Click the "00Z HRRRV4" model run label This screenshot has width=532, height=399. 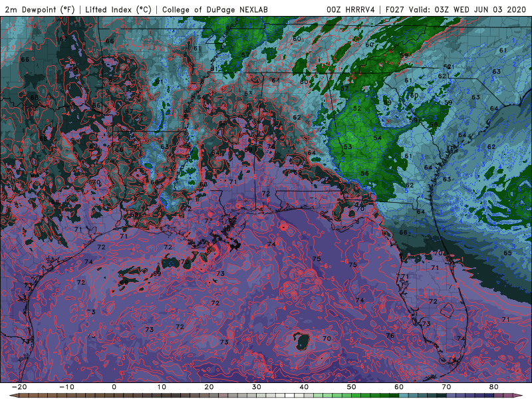pyautogui.click(x=350, y=9)
